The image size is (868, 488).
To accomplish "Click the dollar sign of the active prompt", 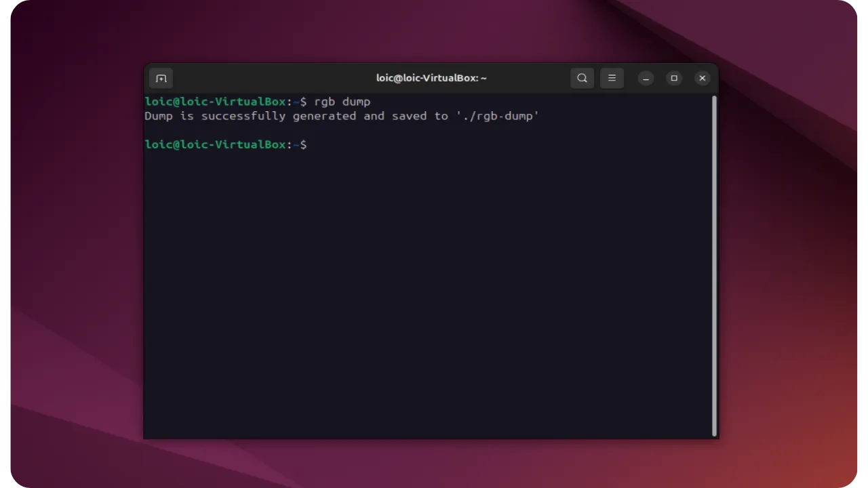I will tap(303, 144).
